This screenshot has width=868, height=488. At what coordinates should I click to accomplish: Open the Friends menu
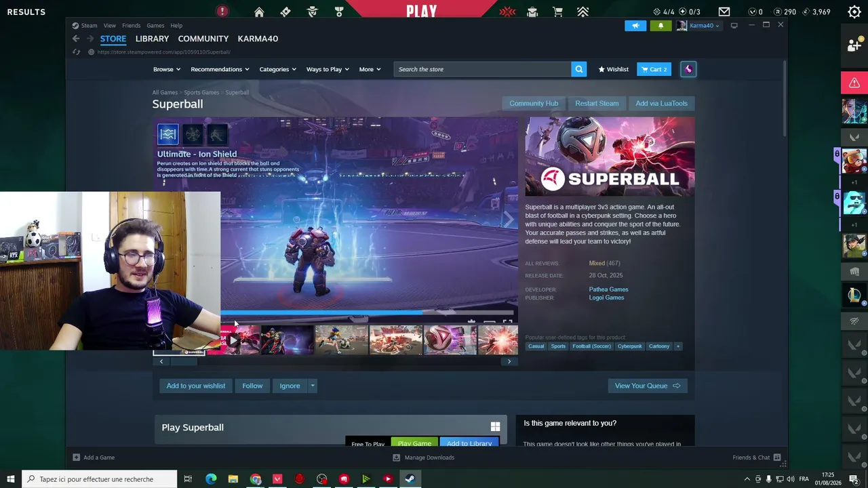tap(131, 26)
